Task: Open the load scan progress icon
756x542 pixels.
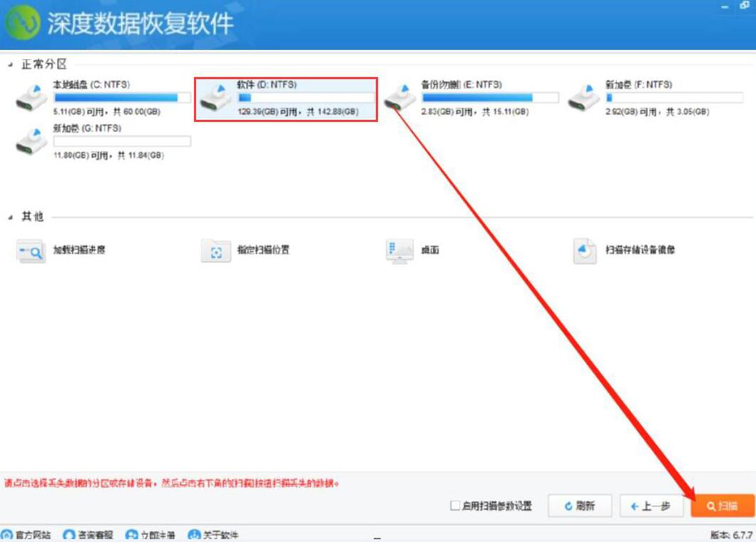Action: tap(31, 250)
